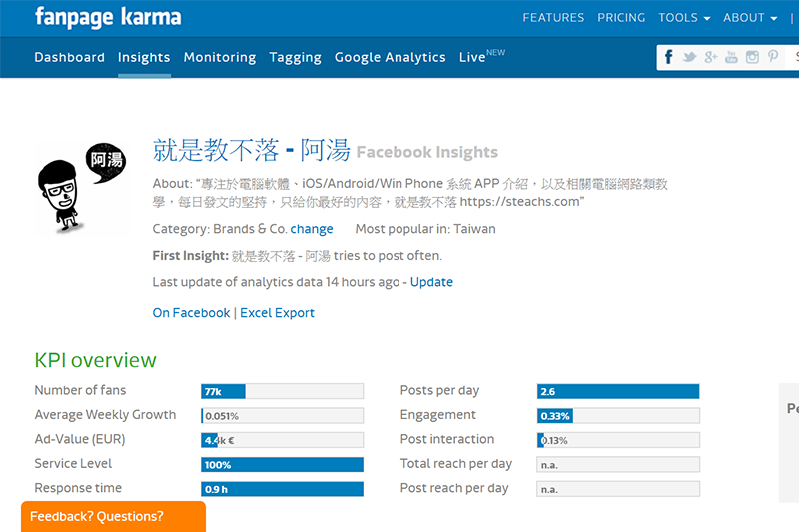
Task: Open the Monitoring tab
Action: [220, 57]
